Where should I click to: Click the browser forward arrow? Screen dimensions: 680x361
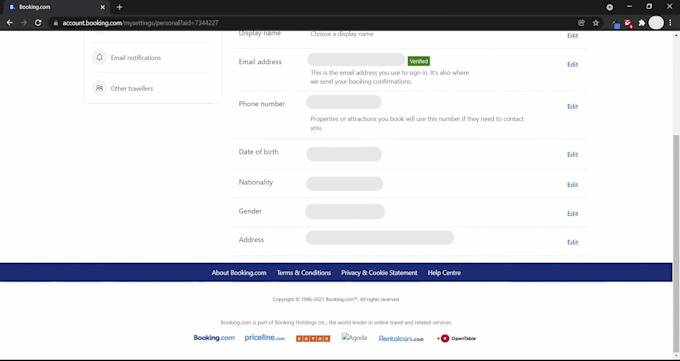[24, 23]
